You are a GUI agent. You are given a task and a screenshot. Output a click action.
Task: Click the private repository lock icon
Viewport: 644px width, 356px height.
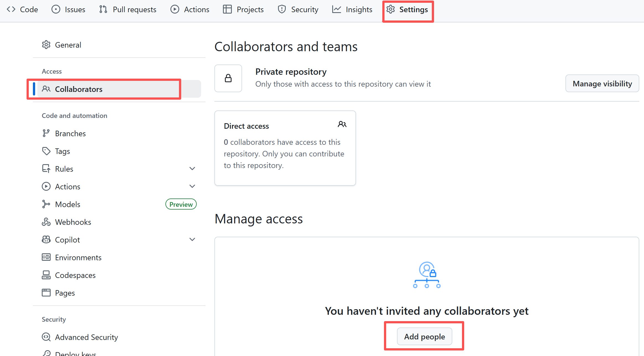[228, 78]
